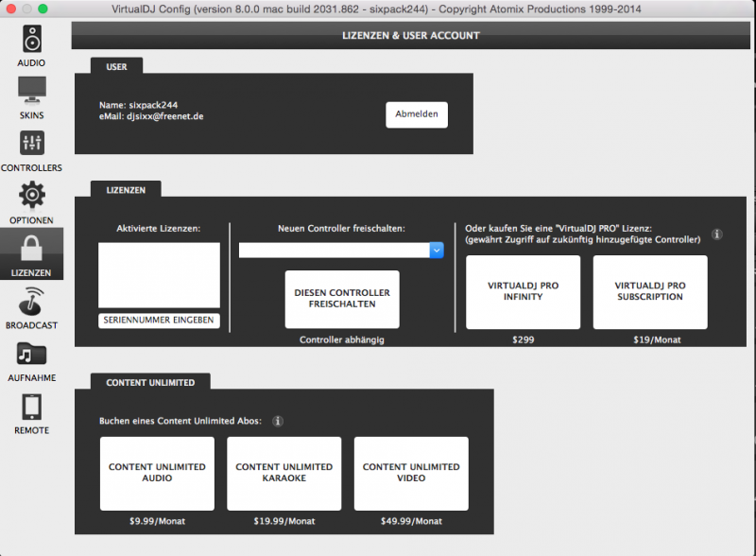Choose VirtualDJ Pro Subscription license
The width and height of the screenshot is (756, 556).
(650, 292)
